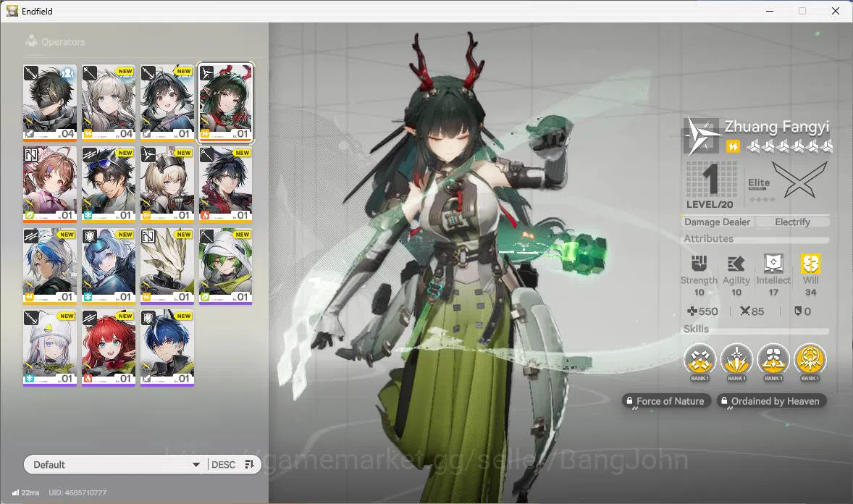Pick the blue-haired boy operator card
Screen dimensions: 853x504
click(x=167, y=348)
